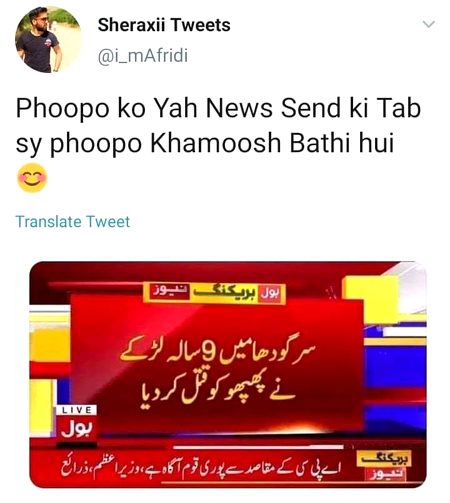The image size is (450, 503).
Task: Open the Sheraxii Tweets profile picture
Action: 48,39
